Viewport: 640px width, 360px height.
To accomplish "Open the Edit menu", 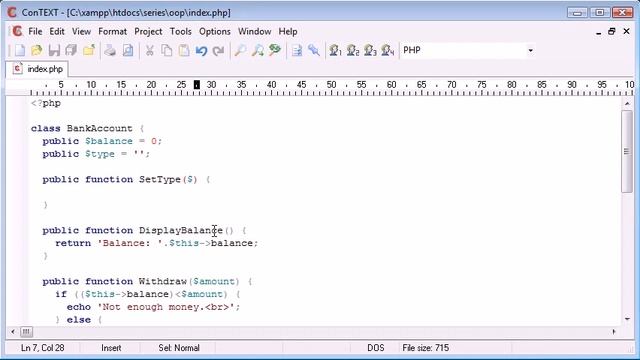I will point(57,31).
